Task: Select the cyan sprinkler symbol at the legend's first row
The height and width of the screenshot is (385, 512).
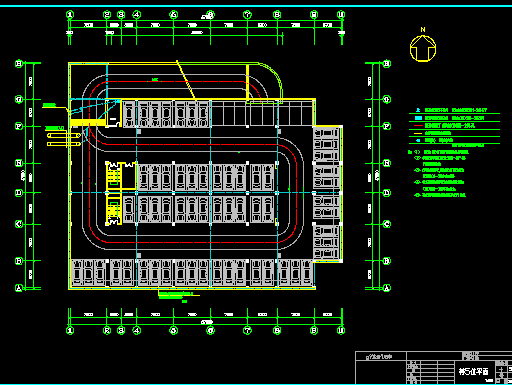Action: click(x=418, y=110)
